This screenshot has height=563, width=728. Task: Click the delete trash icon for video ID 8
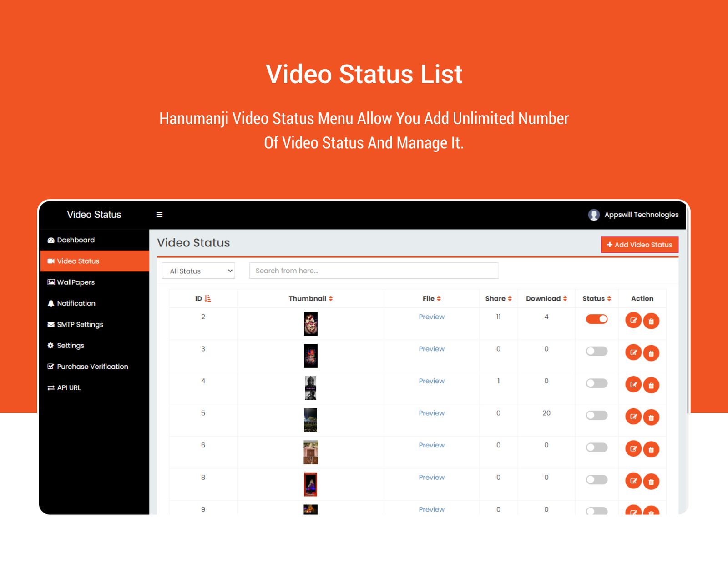651,482
